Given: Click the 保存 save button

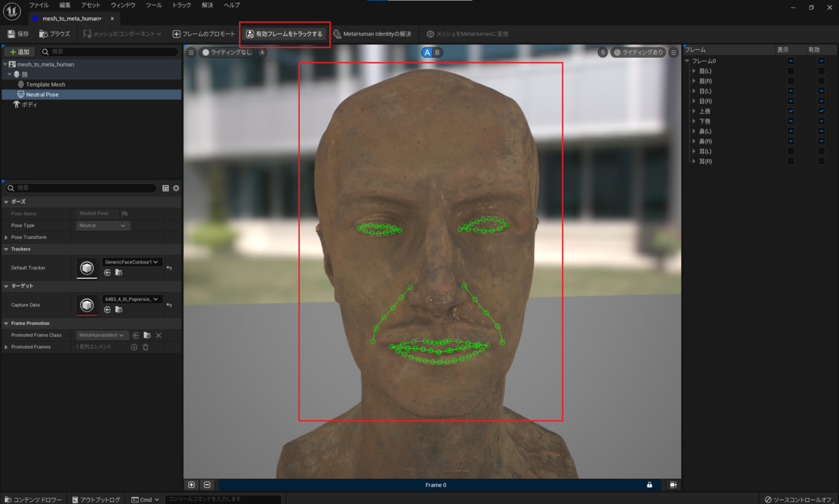Looking at the screenshot, I should pyautogui.click(x=18, y=34).
